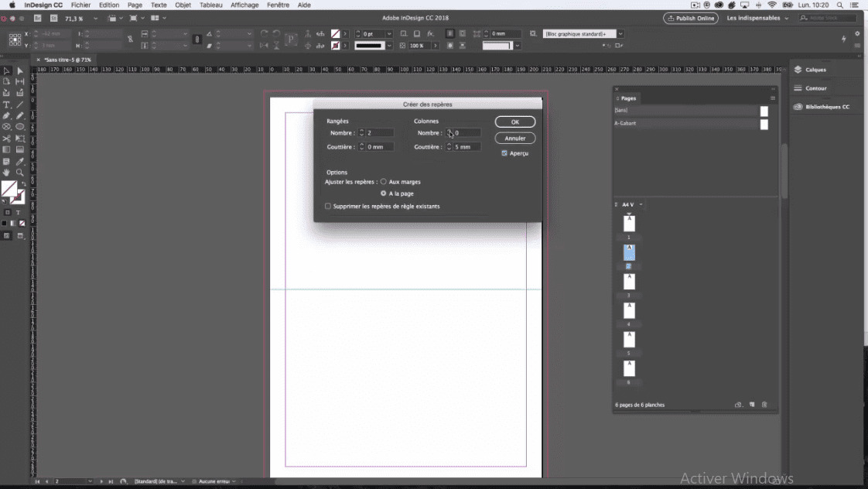Select the Aux marges radio button
Viewport: 868px width, 489px height.
[384, 181]
